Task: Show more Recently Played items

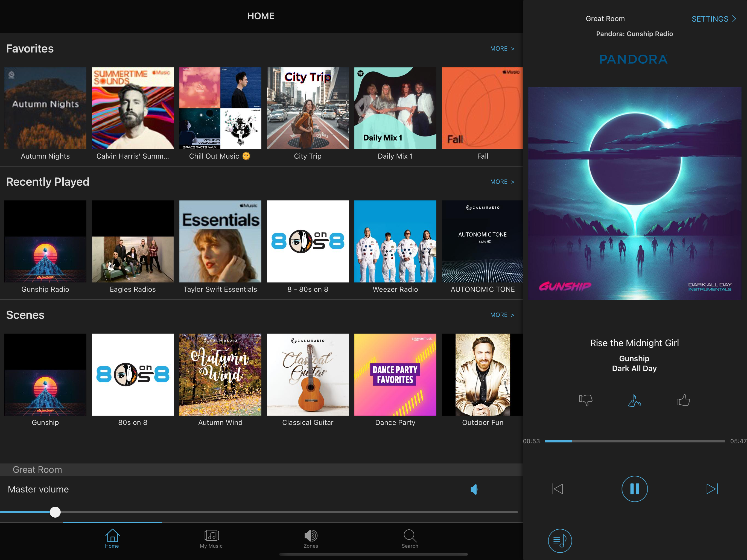Action: [502, 182]
